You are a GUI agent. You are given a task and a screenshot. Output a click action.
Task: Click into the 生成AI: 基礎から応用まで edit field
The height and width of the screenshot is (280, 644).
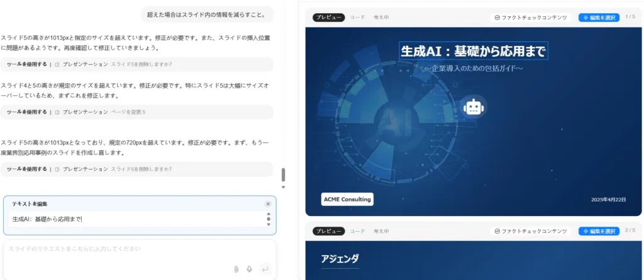pos(136,219)
